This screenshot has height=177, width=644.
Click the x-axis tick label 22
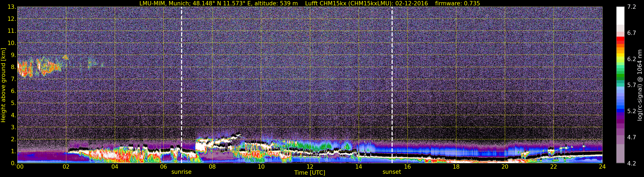click(554, 167)
